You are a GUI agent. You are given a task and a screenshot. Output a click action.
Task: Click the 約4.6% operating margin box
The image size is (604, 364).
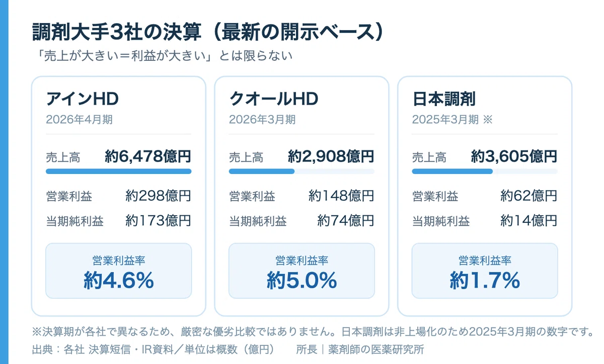(119, 271)
